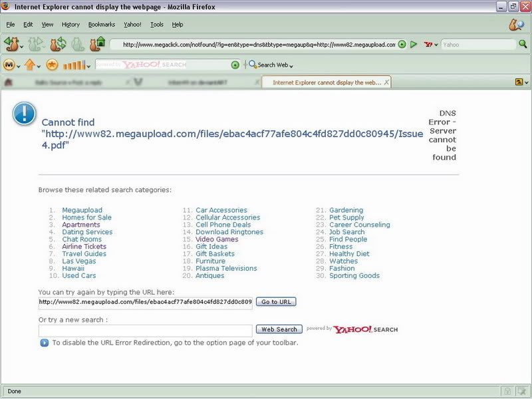Click the orange up-arrow icon in toolbar

(x=30, y=65)
